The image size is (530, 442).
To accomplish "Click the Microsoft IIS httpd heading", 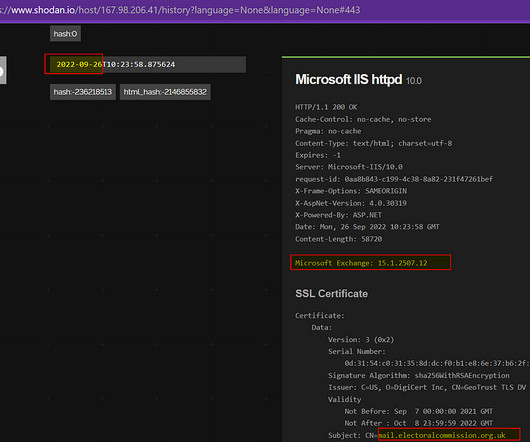I will pos(348,80).
